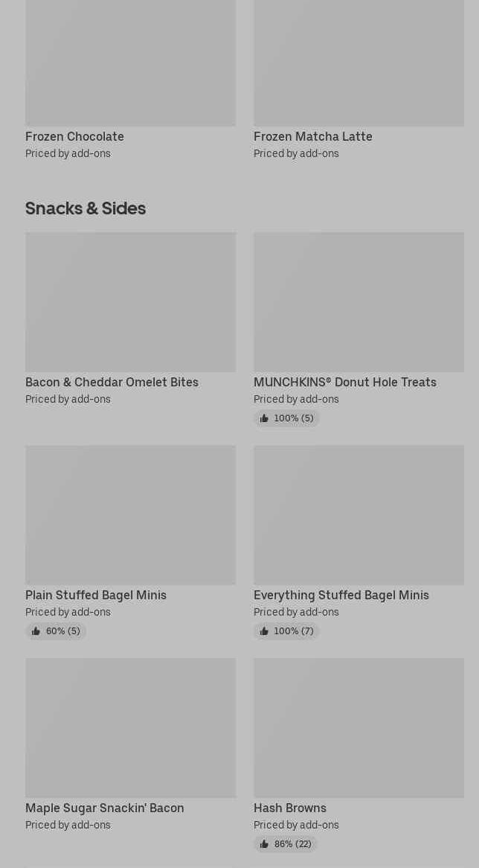
Task: Select the Bacon & Cheddar Omelet Bites image
Action: click(x=130, y=301)
